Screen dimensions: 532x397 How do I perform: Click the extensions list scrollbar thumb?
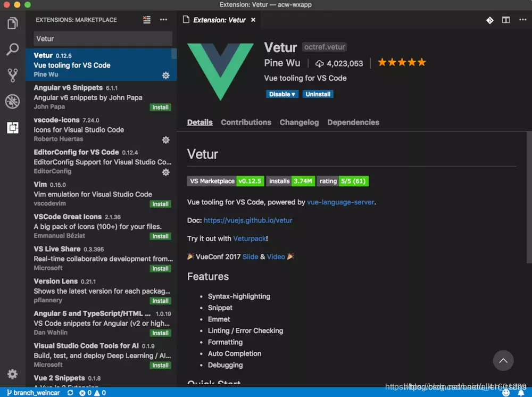[x=174, y=54]
